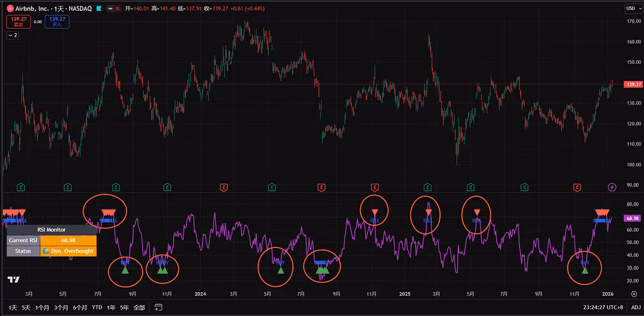
Task: Select the 3个月 time range
Action: (61, 307)
